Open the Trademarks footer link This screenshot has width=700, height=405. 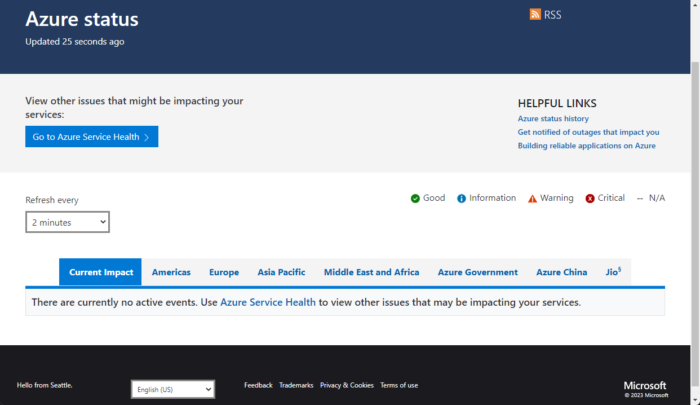pyautogui.click(x=296, y=385)
